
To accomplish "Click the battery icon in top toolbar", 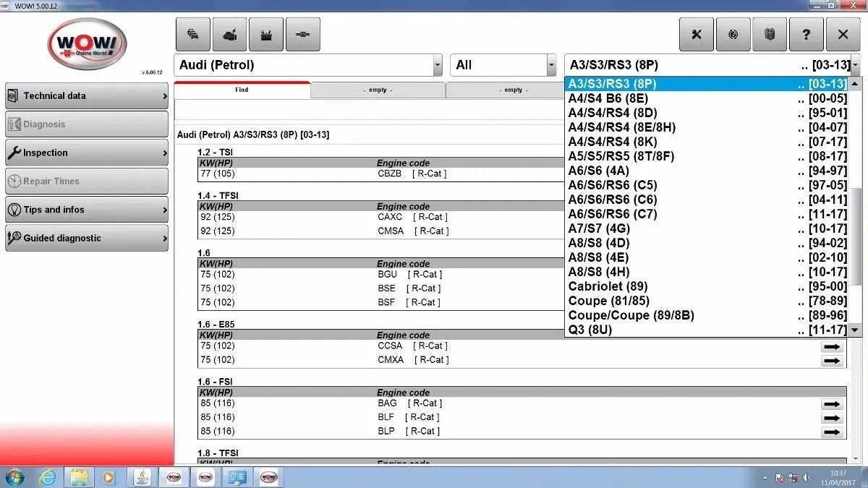I will pyautogui.click(x=266, y=35).
